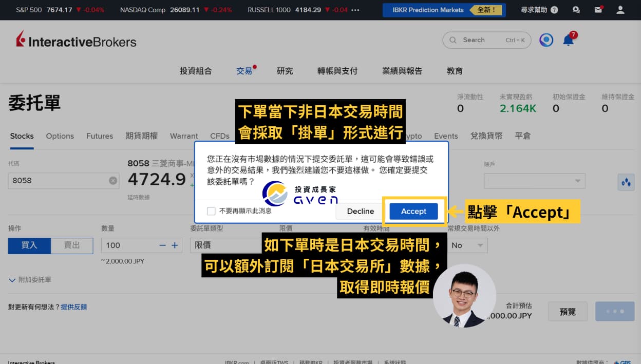Open the 研究 menu
This screenshot has height=364, width=642.
285,71
